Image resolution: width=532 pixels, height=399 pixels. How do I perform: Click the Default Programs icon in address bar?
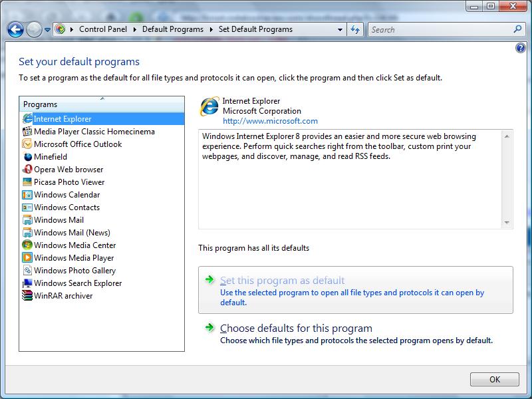click(x=60, y=29)
